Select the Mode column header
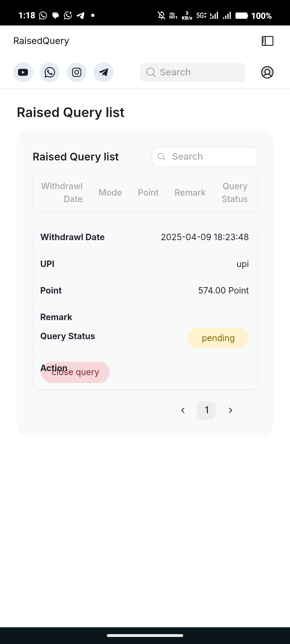Screen dimensions: 290x644 (x=110, y=193)
